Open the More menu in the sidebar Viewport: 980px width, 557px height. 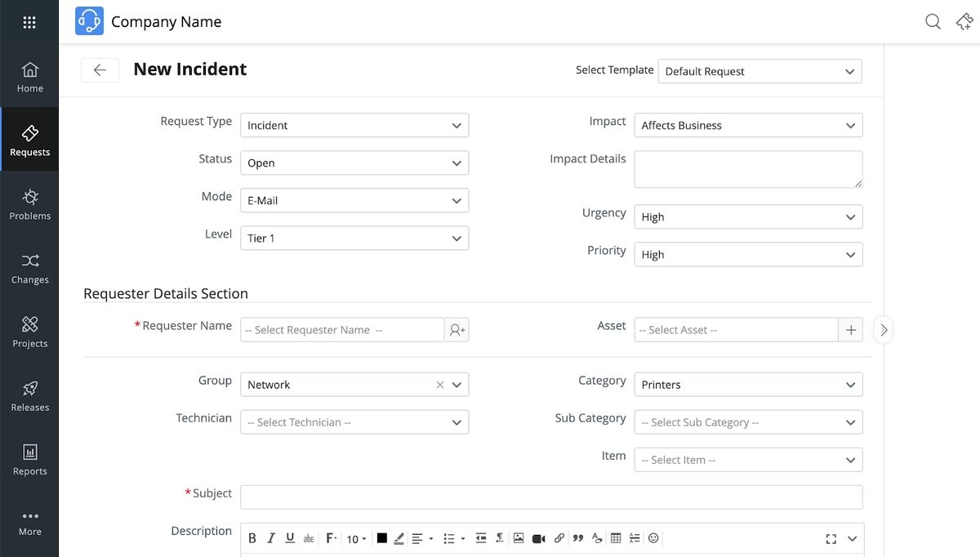29,521
